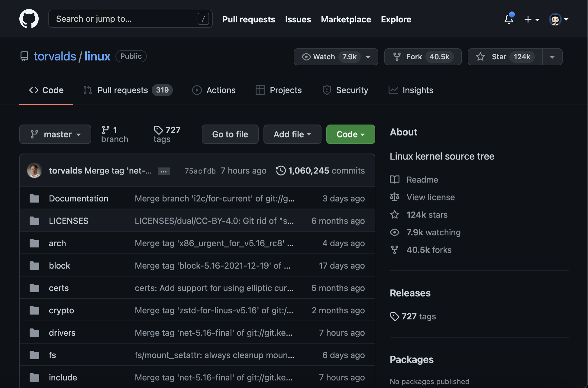The image size is (588, 388).
Task: Open the Packages heading link
Action: click(412, 360)
